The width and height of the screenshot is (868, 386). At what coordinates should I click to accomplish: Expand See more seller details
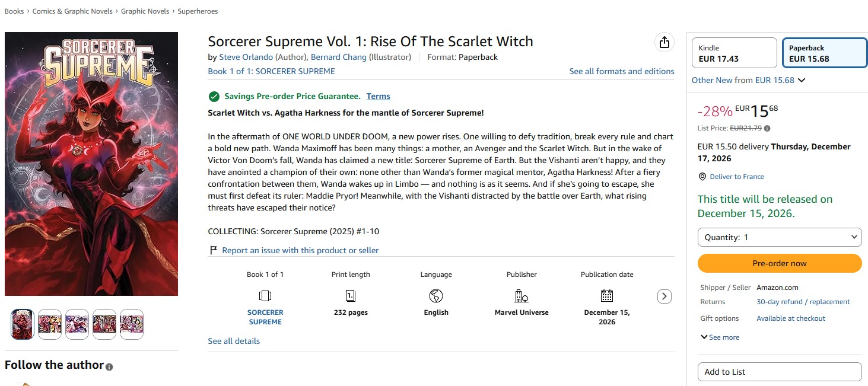[720, 337]
